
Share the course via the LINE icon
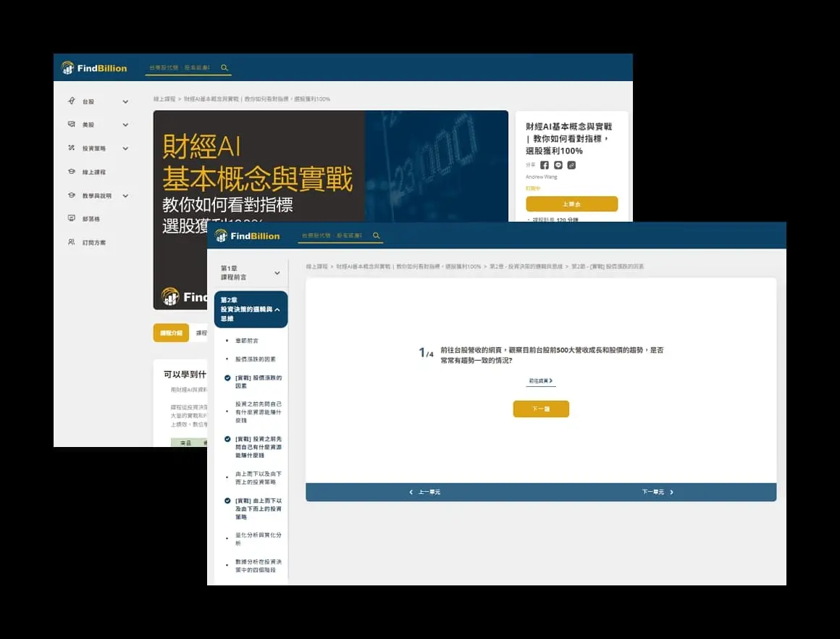[558, 164]
